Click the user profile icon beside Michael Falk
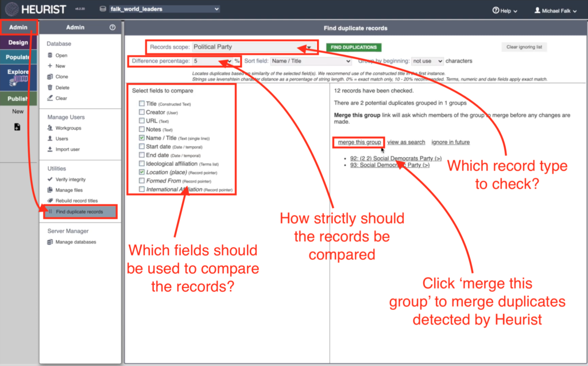Screen dimensions: 588x366 (537, 10)
